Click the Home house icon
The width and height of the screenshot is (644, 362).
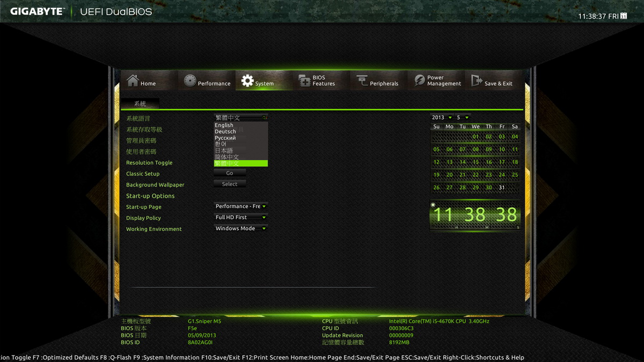[x=133, y=80]
